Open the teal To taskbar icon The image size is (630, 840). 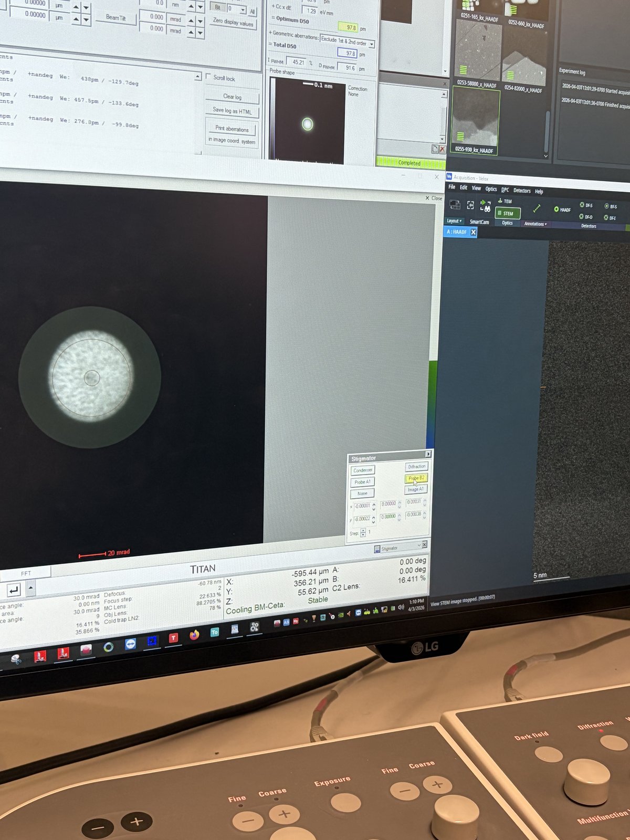point(214,632)
